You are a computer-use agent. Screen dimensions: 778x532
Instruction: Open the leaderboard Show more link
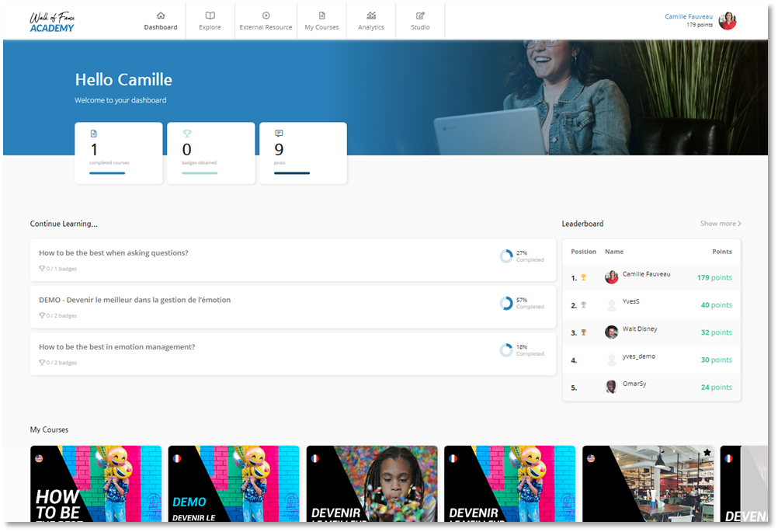pyautogui.click(x=719, y=224)
